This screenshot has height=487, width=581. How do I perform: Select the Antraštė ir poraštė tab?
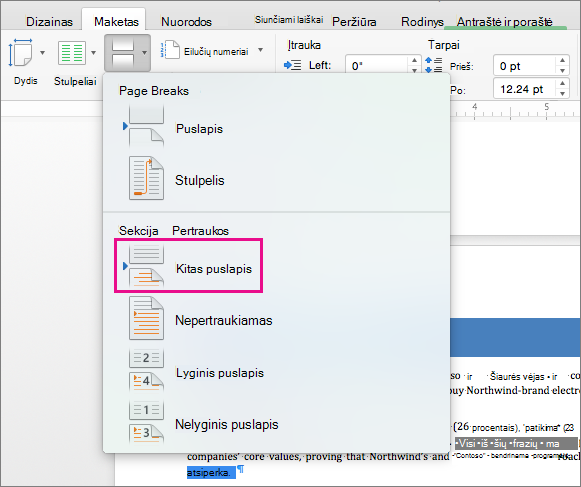tap(504, 22)
